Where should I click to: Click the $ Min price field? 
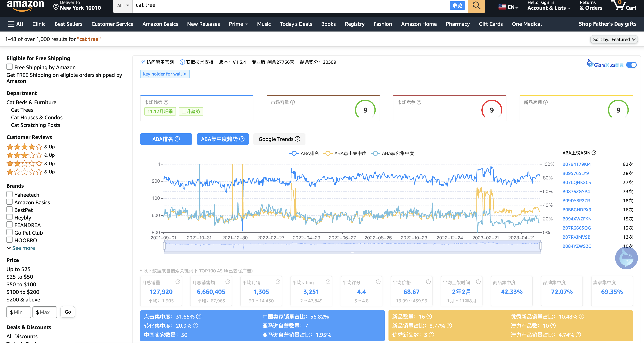19,312
